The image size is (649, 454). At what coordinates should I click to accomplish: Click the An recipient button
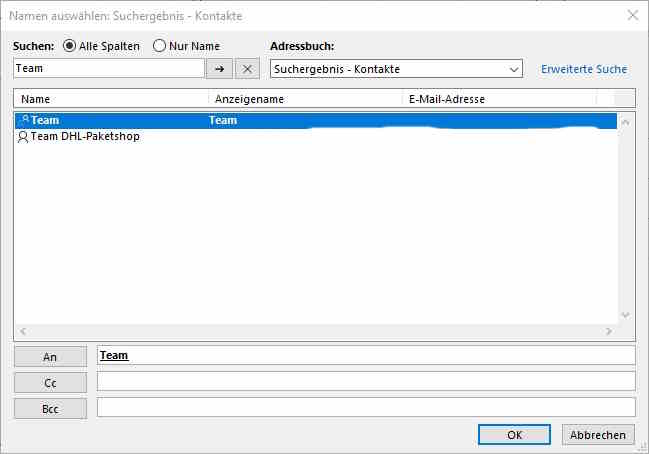click(x=50, y=356)
